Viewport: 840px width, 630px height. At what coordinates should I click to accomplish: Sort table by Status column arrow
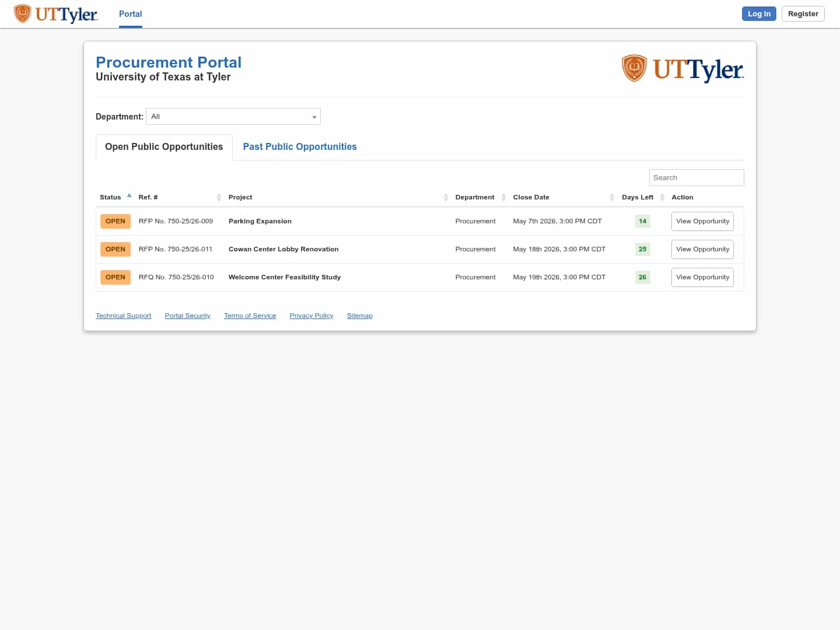pos(129,196)
